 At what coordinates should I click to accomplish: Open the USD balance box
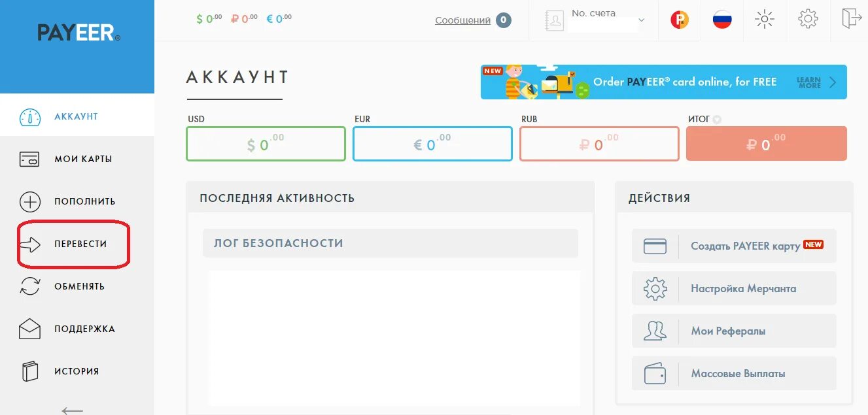click(266, 144)
